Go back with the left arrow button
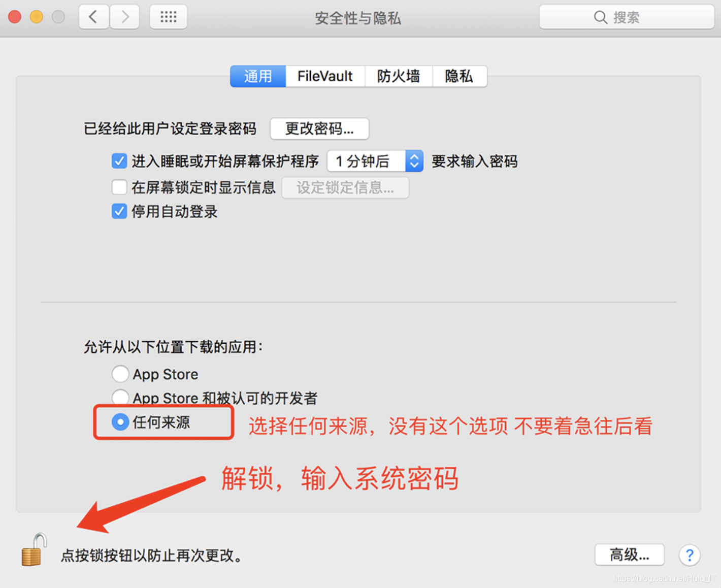Viewport: 721px width, 588px height. pyautogui.click(x=94, y=17)
